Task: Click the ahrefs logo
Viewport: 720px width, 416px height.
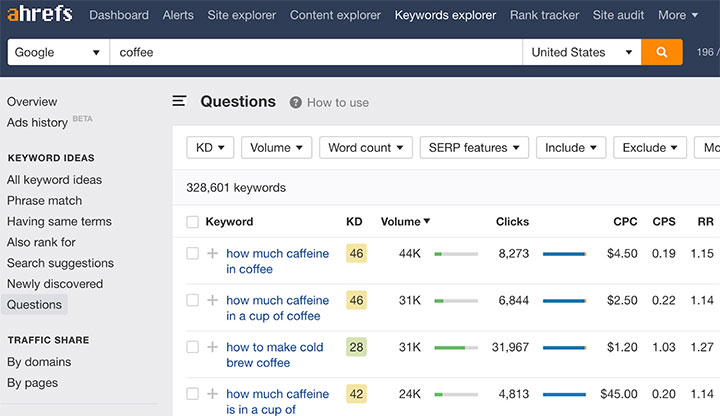Action: pyautogui.click(x=40, y=15)
